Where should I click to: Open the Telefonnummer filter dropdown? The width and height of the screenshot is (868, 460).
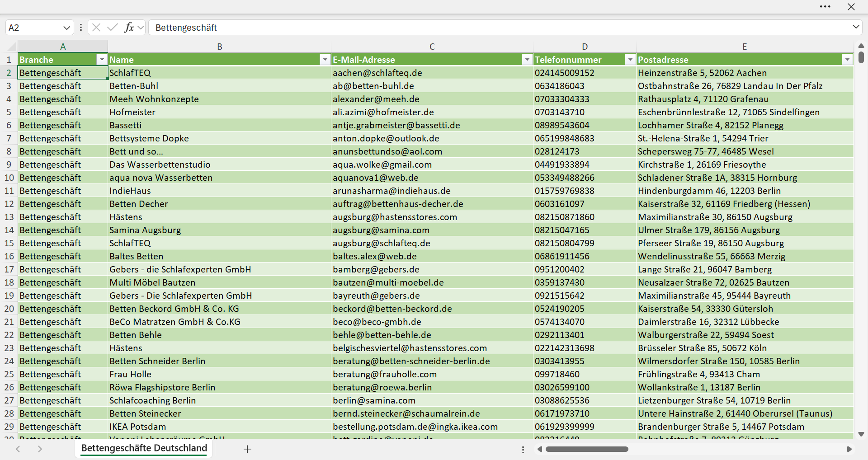coord(630,60)
